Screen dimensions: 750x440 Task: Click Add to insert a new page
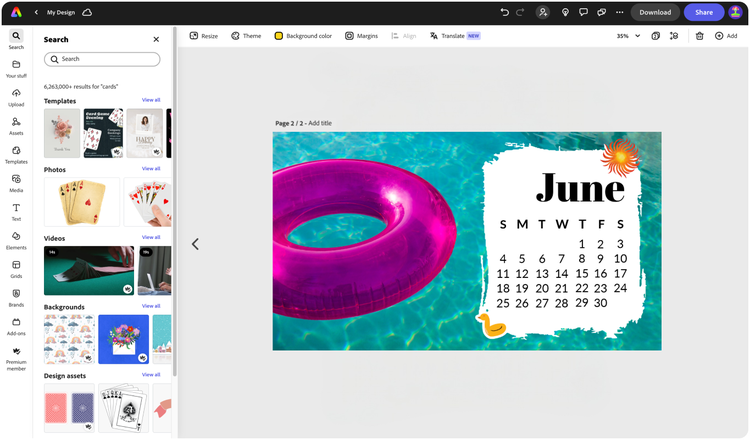pyautogui.click(x=726, y=36)
